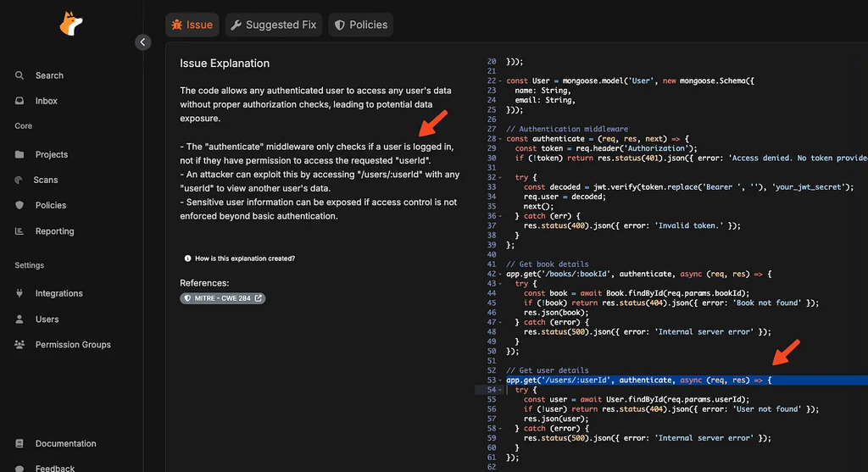Click the external link icon on CWE badge
This screenshot has width=868, height=472.
coord(258,298)
